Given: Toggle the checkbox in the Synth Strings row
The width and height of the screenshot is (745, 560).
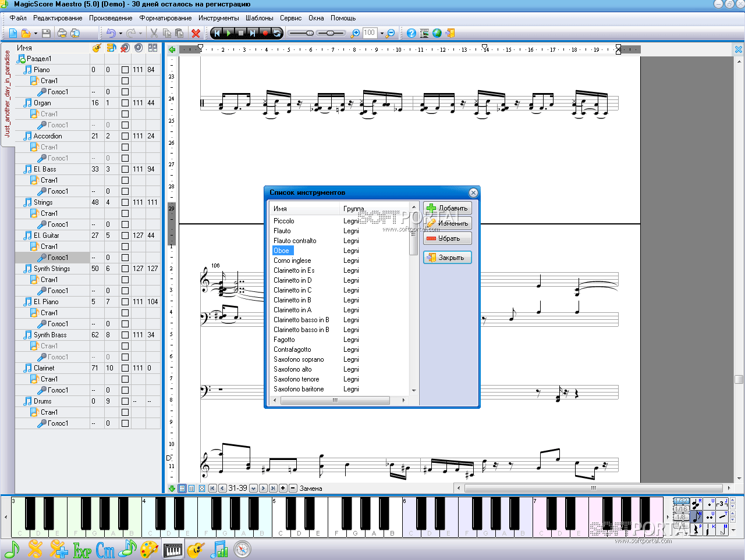Looking at the screenshot, I should (125, 269).
